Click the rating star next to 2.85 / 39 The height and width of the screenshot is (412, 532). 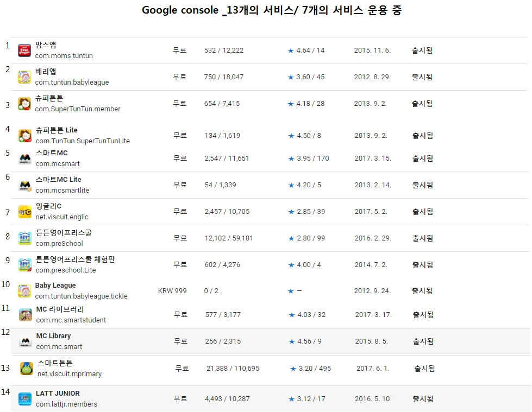point(291,212)
